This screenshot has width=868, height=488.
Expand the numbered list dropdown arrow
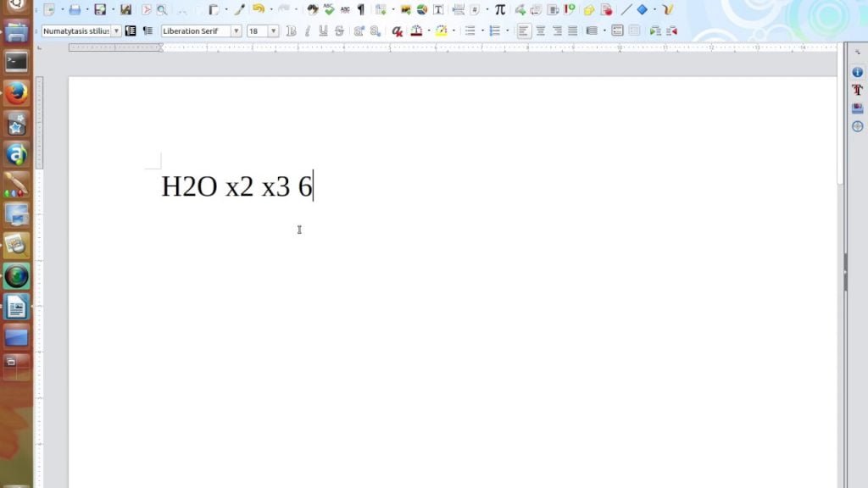click(508, 31)
